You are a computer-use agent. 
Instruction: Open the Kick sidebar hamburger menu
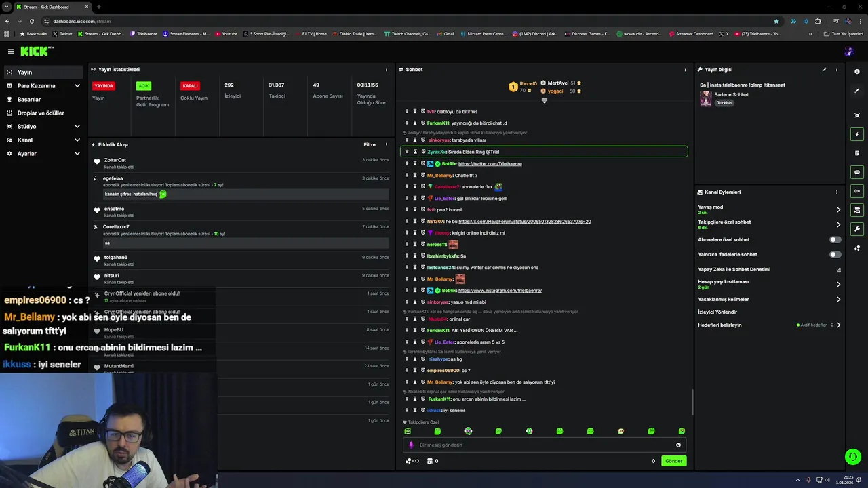tap(11, 51)
